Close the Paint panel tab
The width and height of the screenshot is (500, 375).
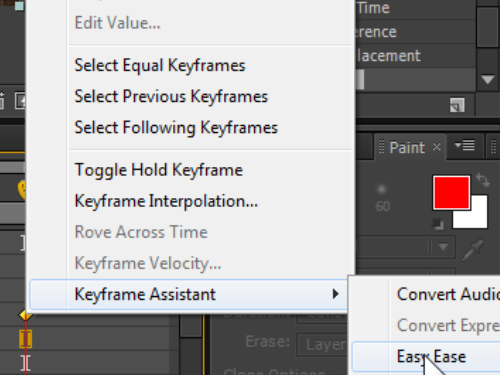[437, 147]
